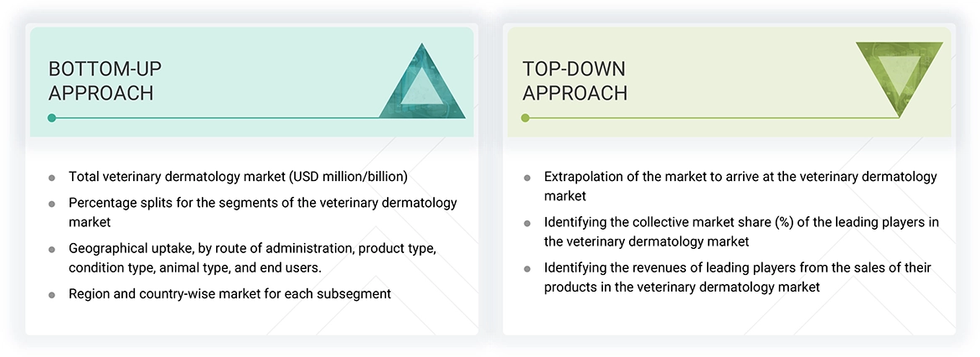Click the bullet beside 'Extrapolation of the market'
This screenshot has height=357, width=980.
point(527,178)
